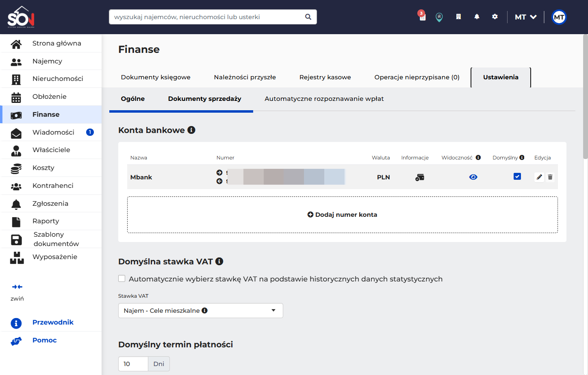The image size is (588, 375).
Task: Open the notifications bell in top bar
Action: 477,17
